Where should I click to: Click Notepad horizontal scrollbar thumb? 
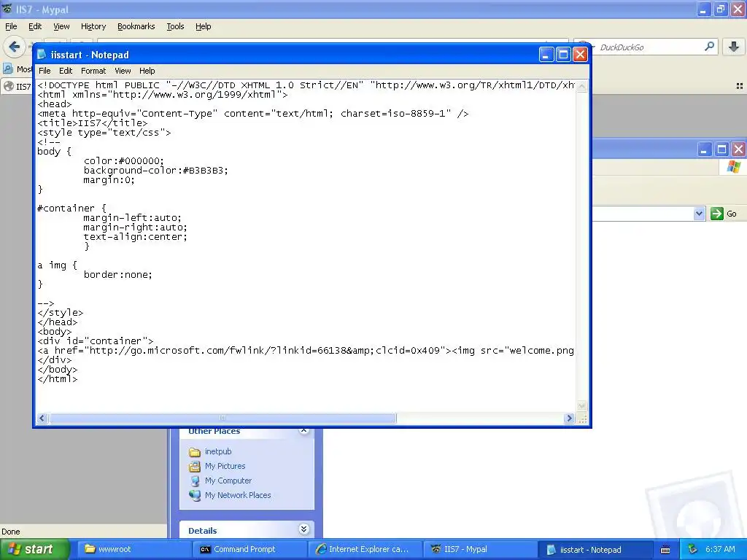[x=222, y=418]
